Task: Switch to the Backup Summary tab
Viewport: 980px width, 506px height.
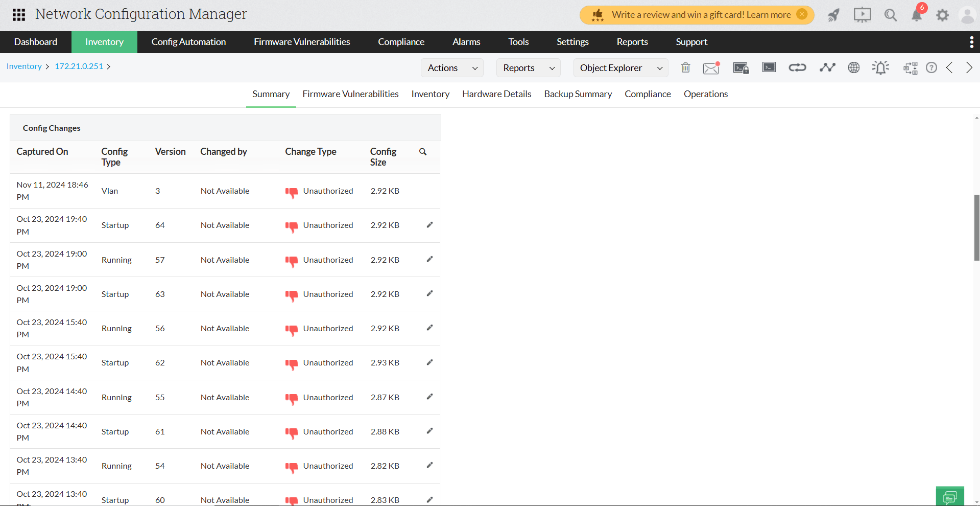Action: pos(578,94)
